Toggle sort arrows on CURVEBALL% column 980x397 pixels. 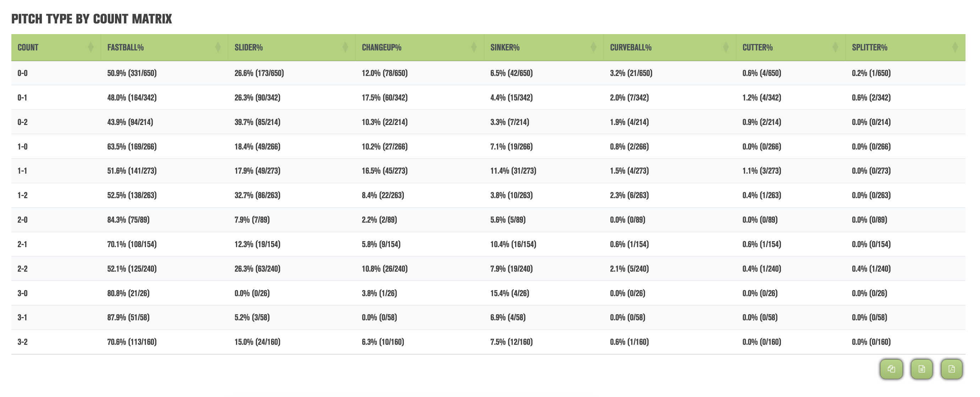coord(726,48)
